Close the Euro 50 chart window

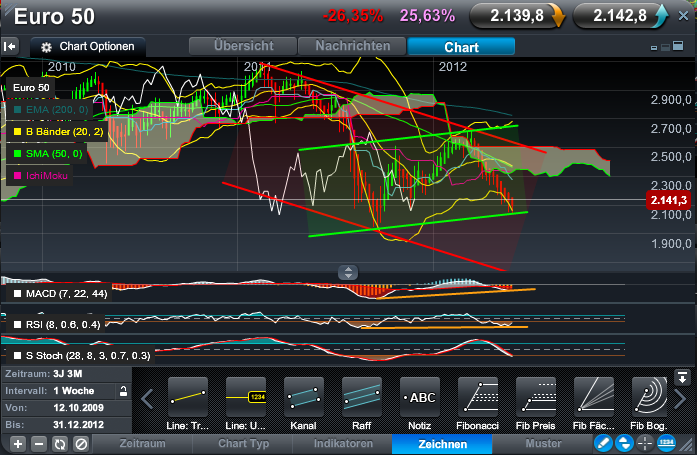click(x=683, y=16)
